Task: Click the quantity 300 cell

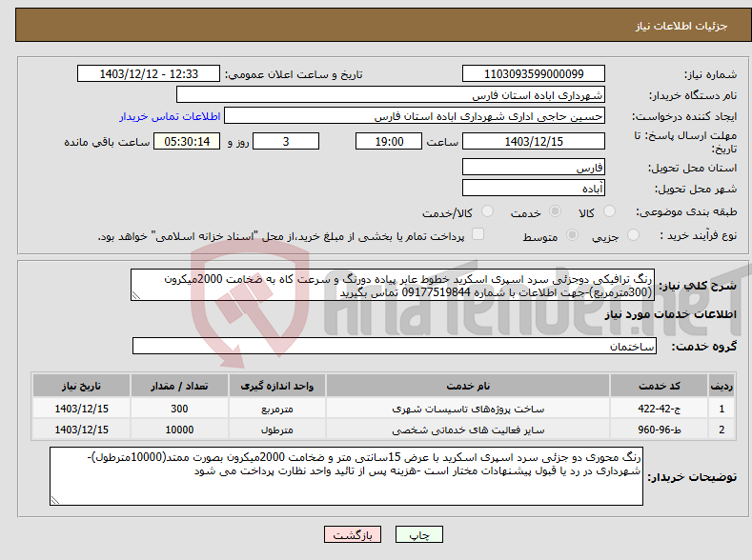Action: [179, 409]
